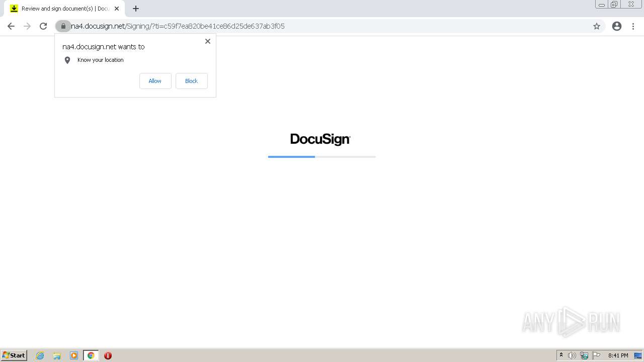Reload the DocuSign page
Image resolution: width=644 pixels, height=362 pixels.
tap(43, 26)
